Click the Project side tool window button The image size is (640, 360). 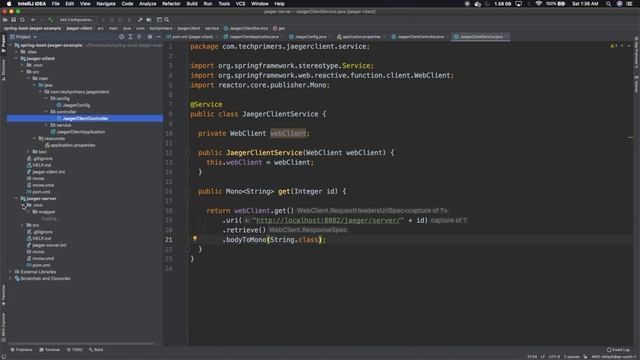[3, 43]
